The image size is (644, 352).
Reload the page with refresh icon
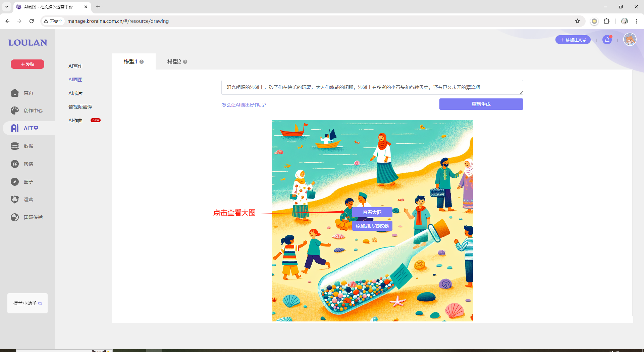click(x=32, y=21)
